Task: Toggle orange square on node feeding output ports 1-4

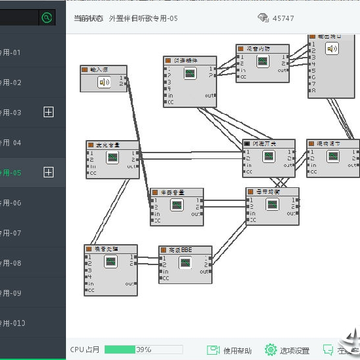Action: (241, 49)
